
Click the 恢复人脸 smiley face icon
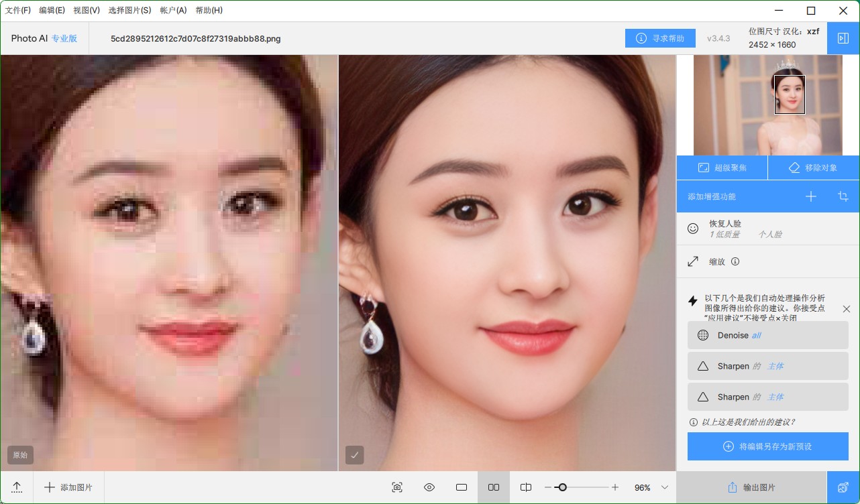tap(693, 229)
